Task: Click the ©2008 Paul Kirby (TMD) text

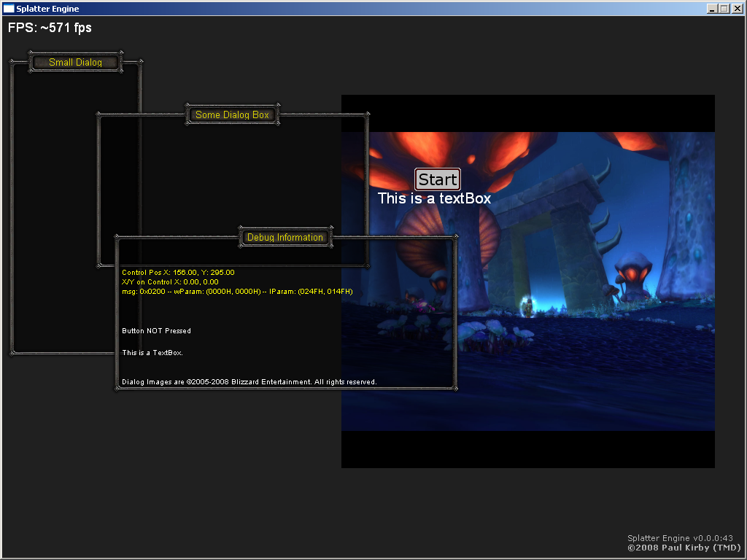Action: pyautogui.click(x=684, y=548)
